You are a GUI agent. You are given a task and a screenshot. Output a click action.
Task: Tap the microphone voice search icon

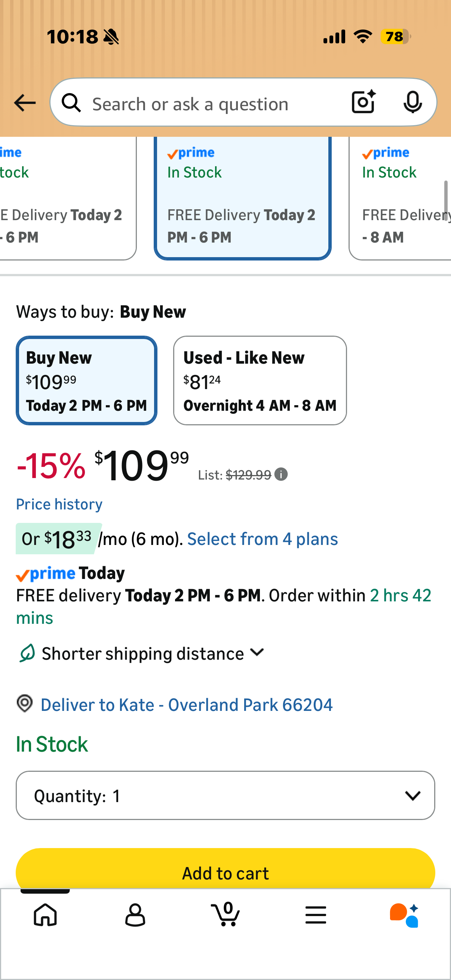412,102
